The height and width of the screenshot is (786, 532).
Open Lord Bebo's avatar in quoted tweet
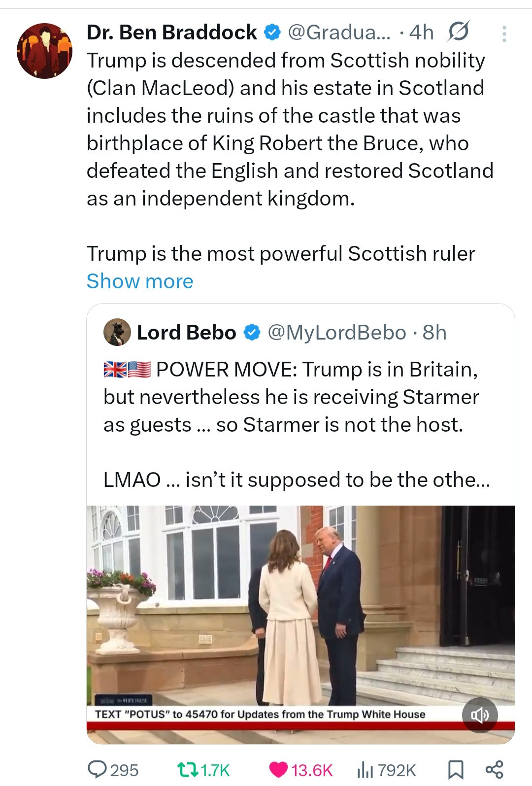[x=117, y=332]
